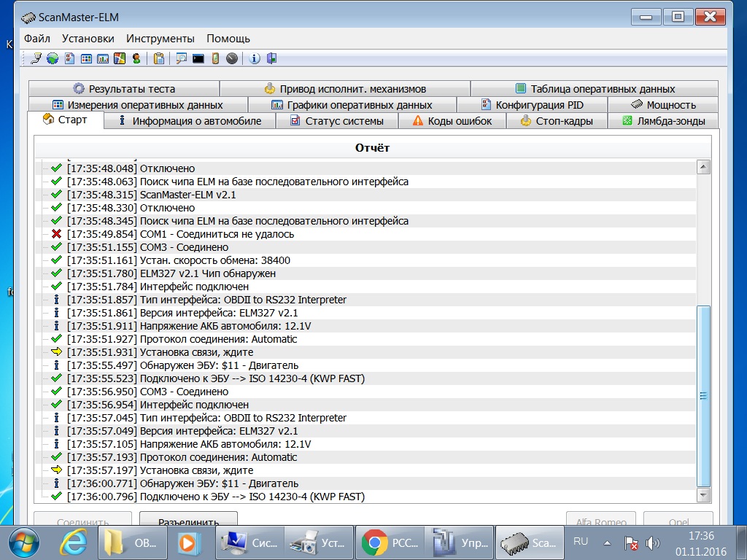Switch to the Коды ошибок tab

point(452,121)
